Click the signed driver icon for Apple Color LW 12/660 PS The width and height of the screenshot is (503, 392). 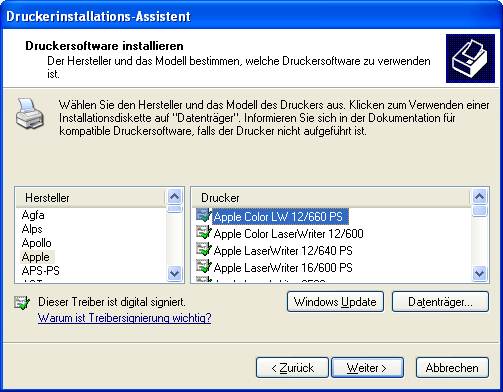[204, 216]
